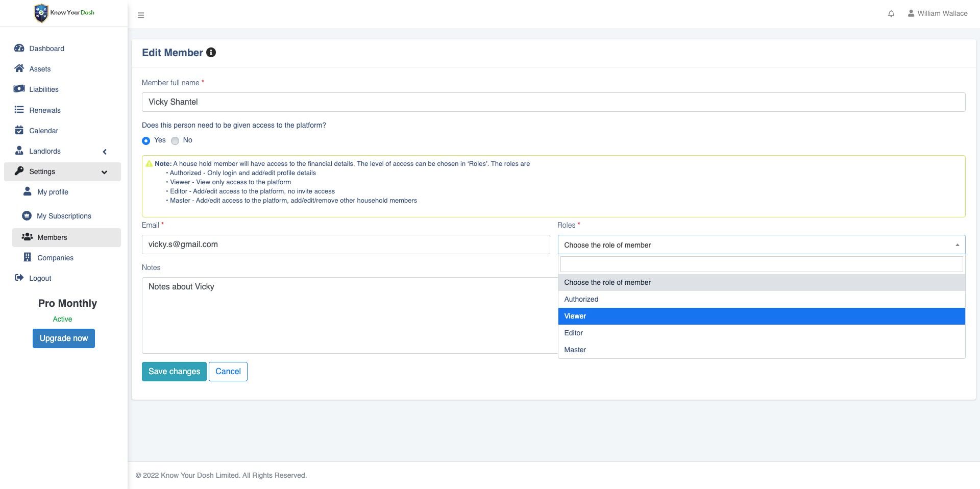Viewport: 980px width, 489px height.
Task: Click the Companies building icon
Action: pos(28,257)
